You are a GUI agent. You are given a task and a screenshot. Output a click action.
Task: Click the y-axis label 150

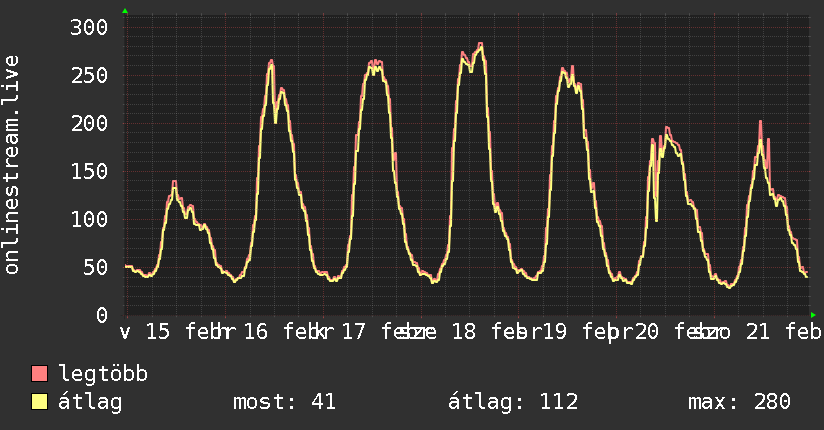(89, 171)
